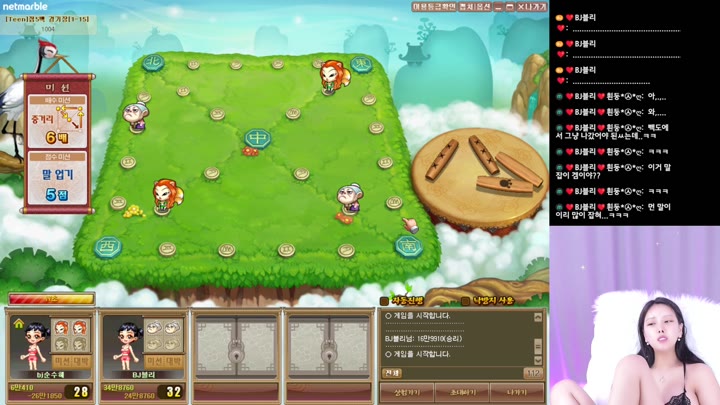Click the score 32 on BJ블리 card

tap(173, 392)
